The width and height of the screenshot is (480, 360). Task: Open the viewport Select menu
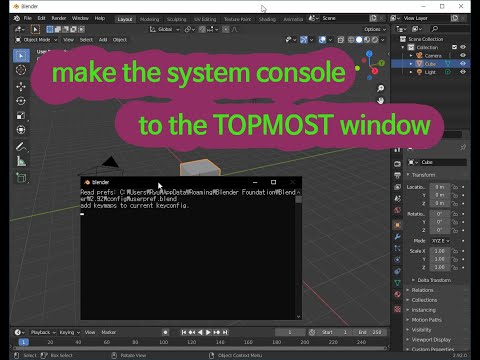[86, 40]
